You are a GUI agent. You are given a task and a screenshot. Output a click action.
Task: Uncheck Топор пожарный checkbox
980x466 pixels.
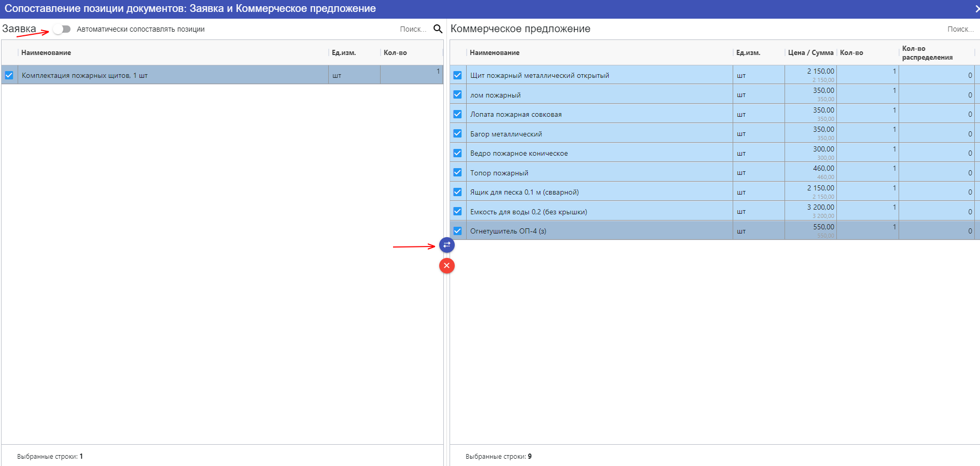[457, 172]
